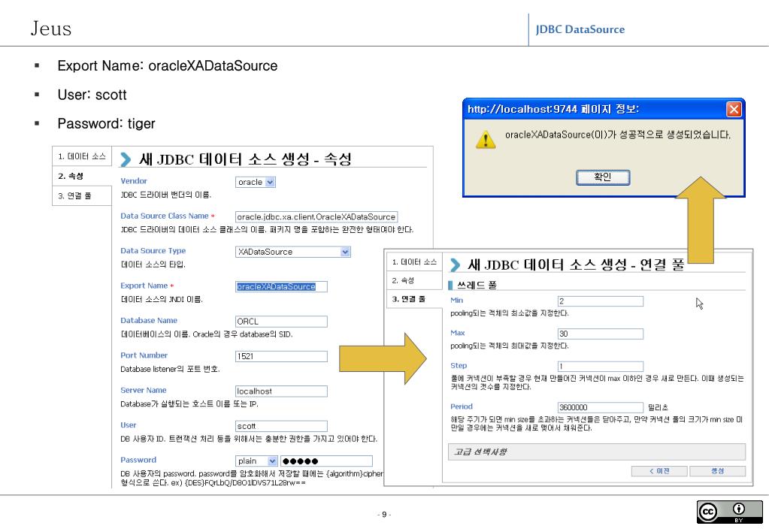Click the Export Name label in the form
The height and width of the screenshot is (532, 769).
tap(144, 286)
